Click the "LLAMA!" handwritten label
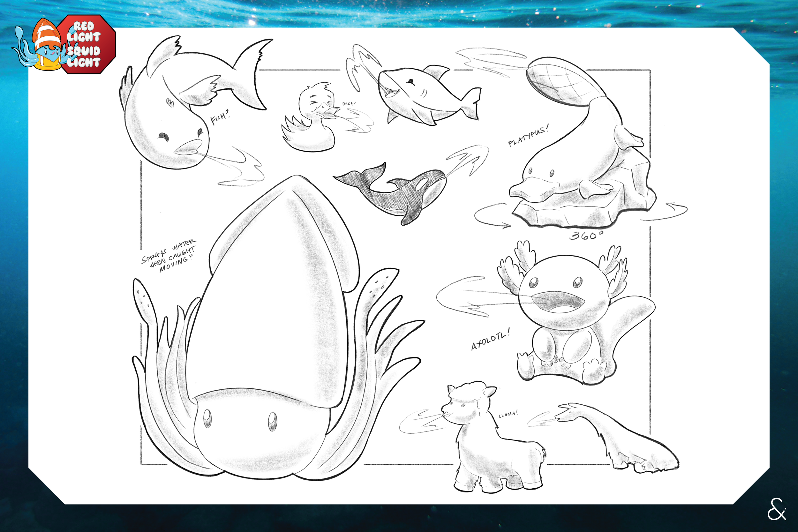The image size is (798, 532). pos(508,414)
